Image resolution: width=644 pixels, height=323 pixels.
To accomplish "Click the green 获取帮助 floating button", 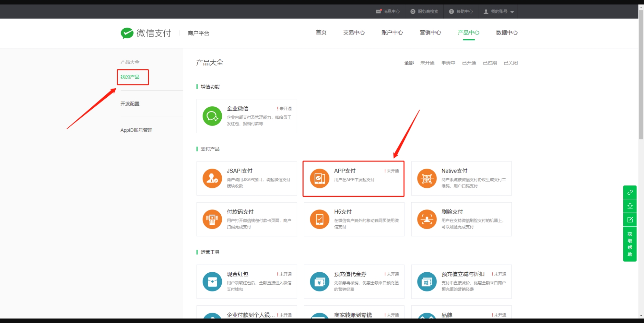I will (x=629, y=244).
